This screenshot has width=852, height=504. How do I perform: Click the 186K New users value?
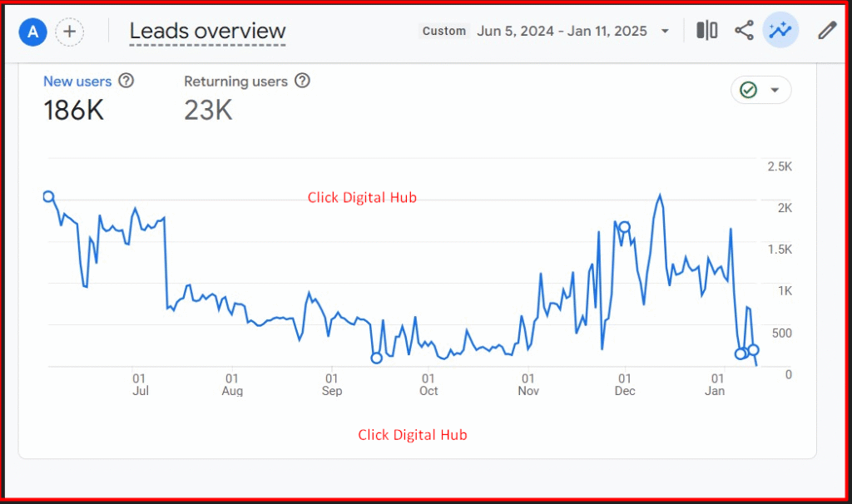(74, 110)
